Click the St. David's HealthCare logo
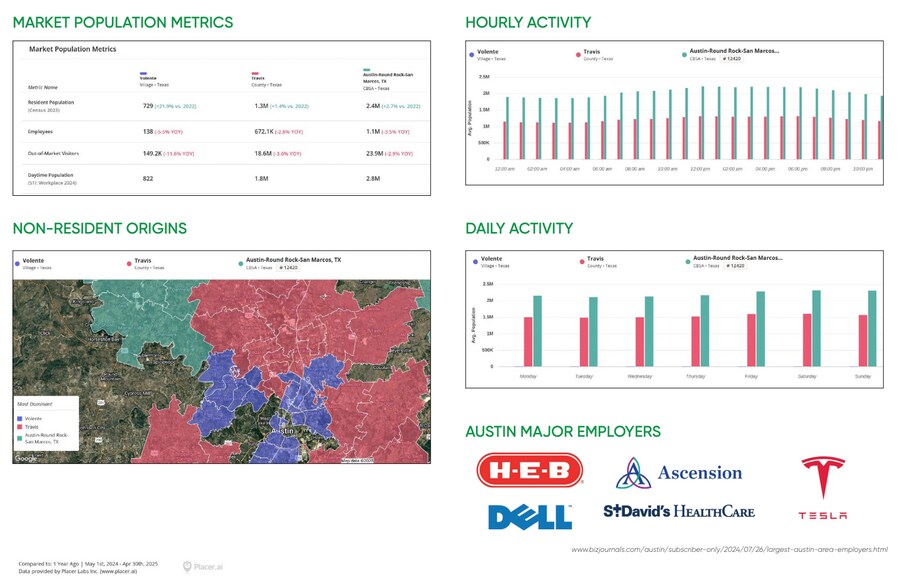909x588 pixels. [x=678, y=511]
